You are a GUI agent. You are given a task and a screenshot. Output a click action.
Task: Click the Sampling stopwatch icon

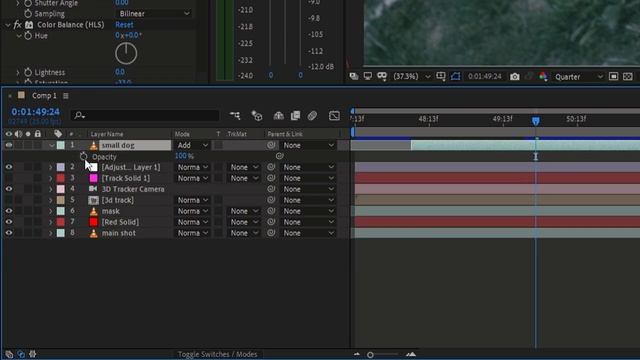(28, 13)
